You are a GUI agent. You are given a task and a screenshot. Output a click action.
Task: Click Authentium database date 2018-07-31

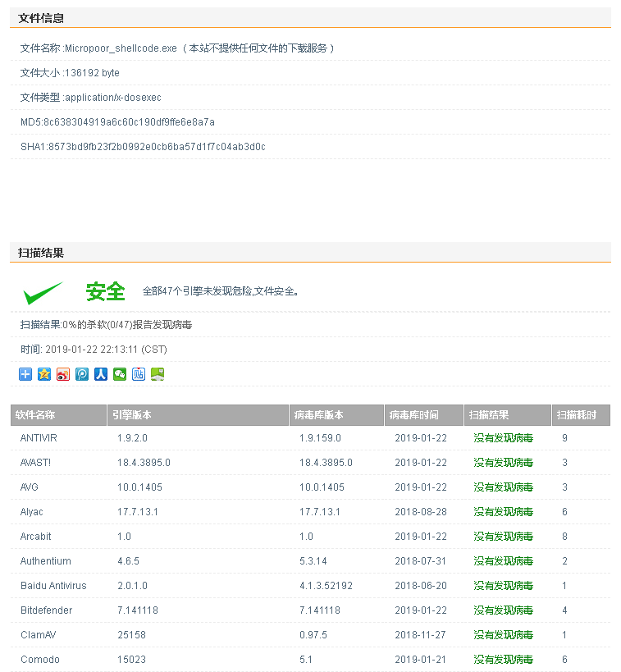(x=421, y=561)
